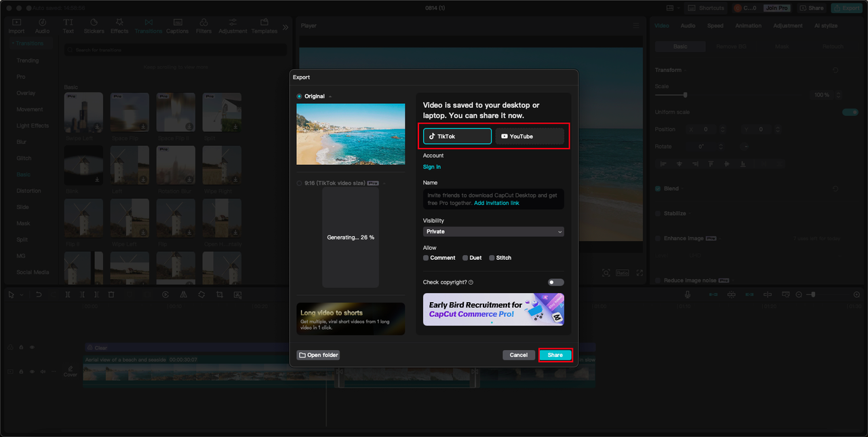The height and width of the screenshot is (437, 868).
Task: Check the Comment allow checkbox
Action: [426, 258]
